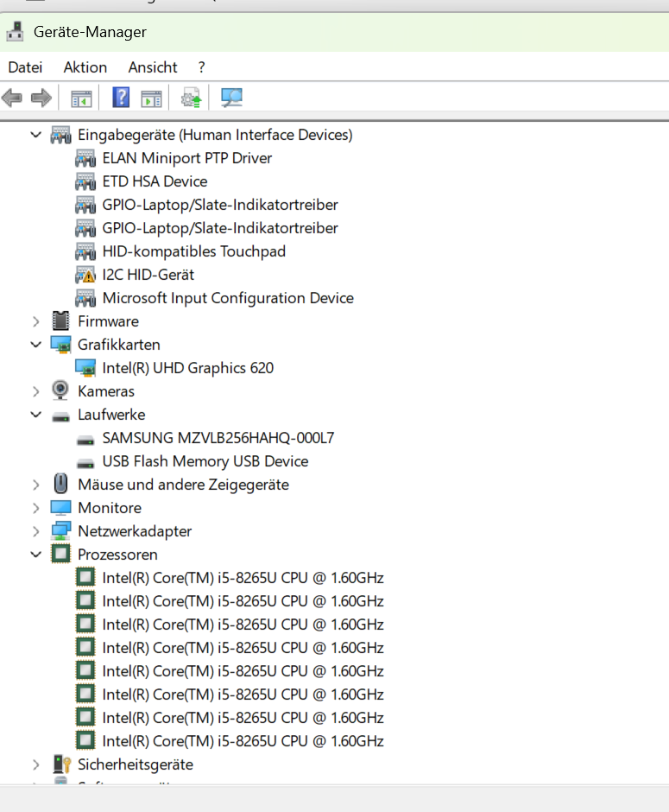Click the SAMSUNG MZVLB256HAHQ drive icon
This screenshot has width=669, height=812.
[85, 441]
